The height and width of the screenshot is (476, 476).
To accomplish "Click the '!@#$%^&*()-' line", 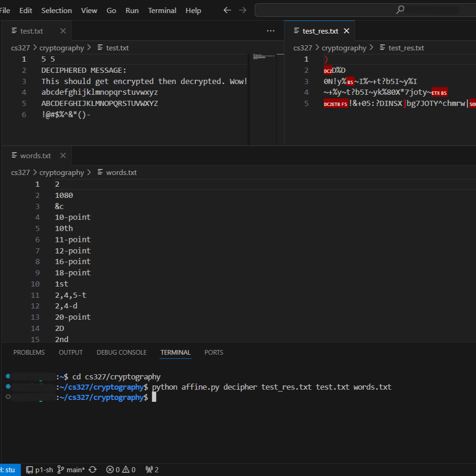I will tap(66, 115).
